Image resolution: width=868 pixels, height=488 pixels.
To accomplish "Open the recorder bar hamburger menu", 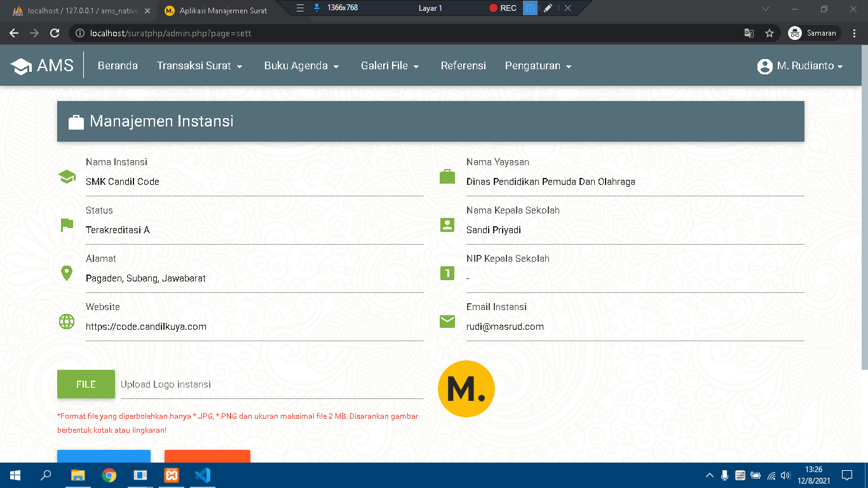I will (x=301, y=8).
